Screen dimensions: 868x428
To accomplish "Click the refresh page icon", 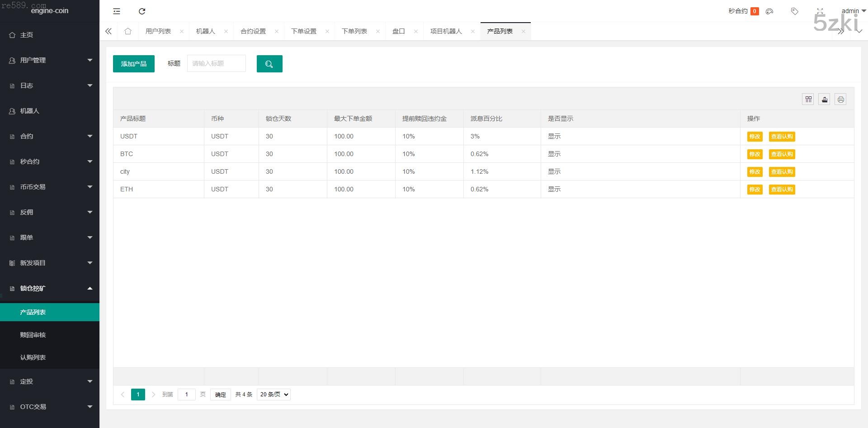I will pos(142,11).
